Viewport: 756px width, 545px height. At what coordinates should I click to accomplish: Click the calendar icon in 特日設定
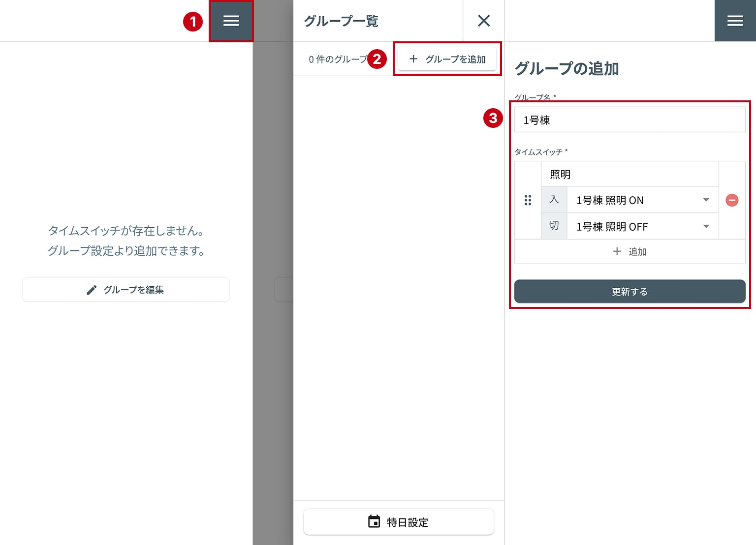tap(374, 521)
